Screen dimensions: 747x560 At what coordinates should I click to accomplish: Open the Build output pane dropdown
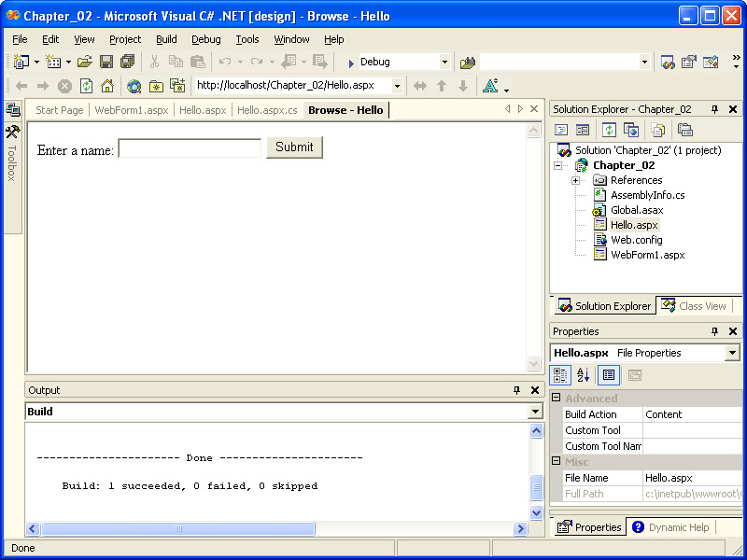[x=535, y=412]
